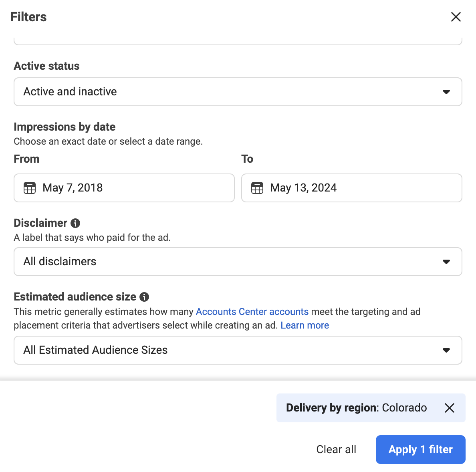Click Apply 1 filter button

(420, 450)
